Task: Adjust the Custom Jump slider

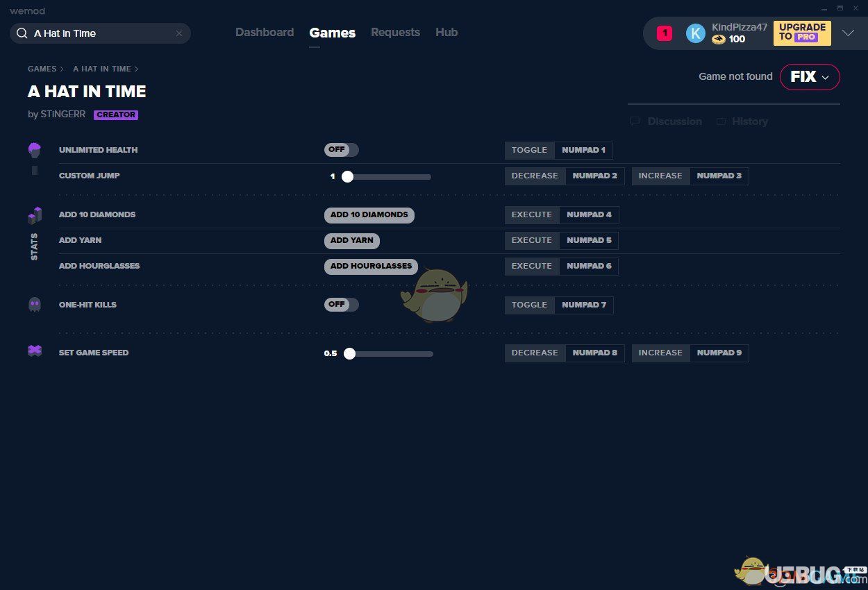Action: pyautogui.click(x=386, y=177)
